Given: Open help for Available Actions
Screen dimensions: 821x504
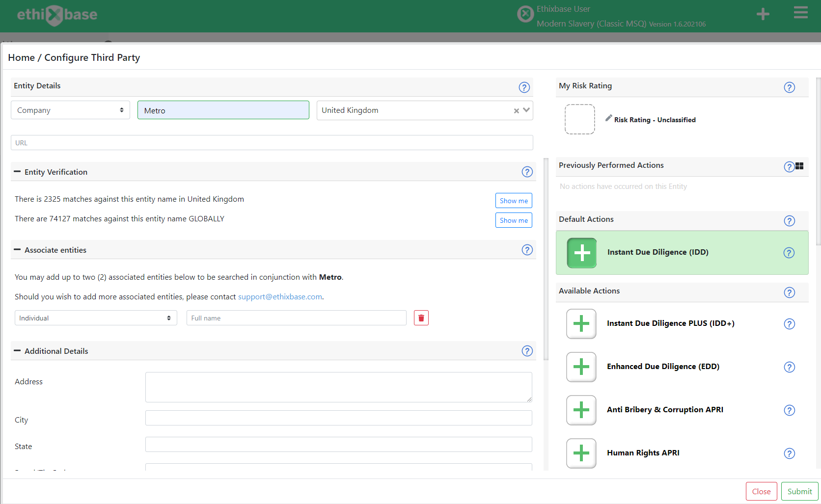Looking at the screenshot, I should pos(789,292).
